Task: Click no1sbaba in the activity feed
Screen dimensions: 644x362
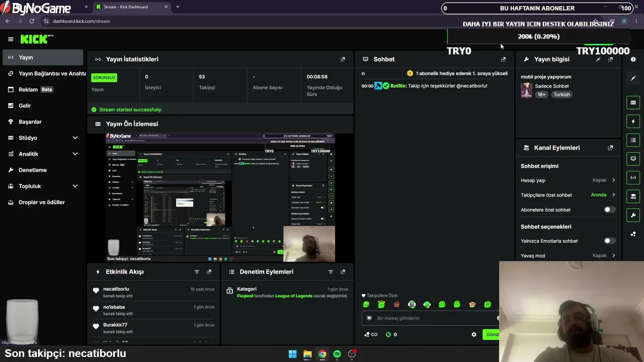Action: (x=114, y=307)
